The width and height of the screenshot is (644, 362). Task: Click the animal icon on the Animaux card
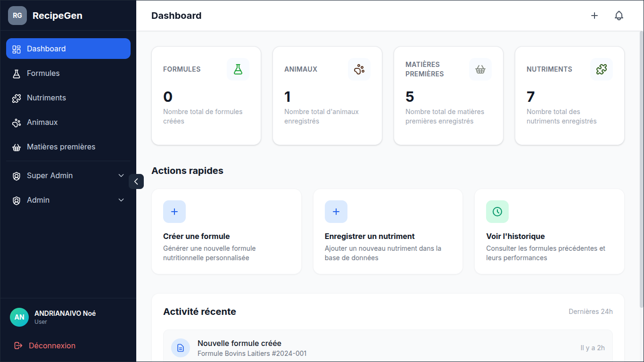(x=359, y=69)
